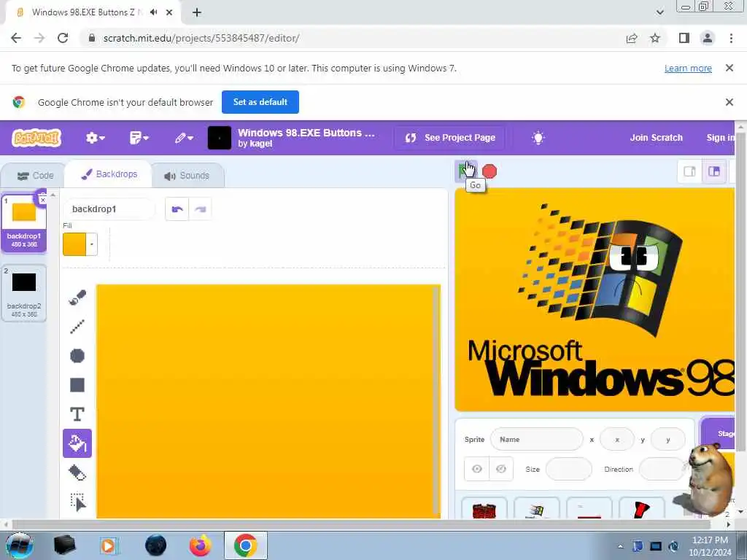747x560 pixels.
Task: Open the File menu dropdown
Action: coord(139,138)
